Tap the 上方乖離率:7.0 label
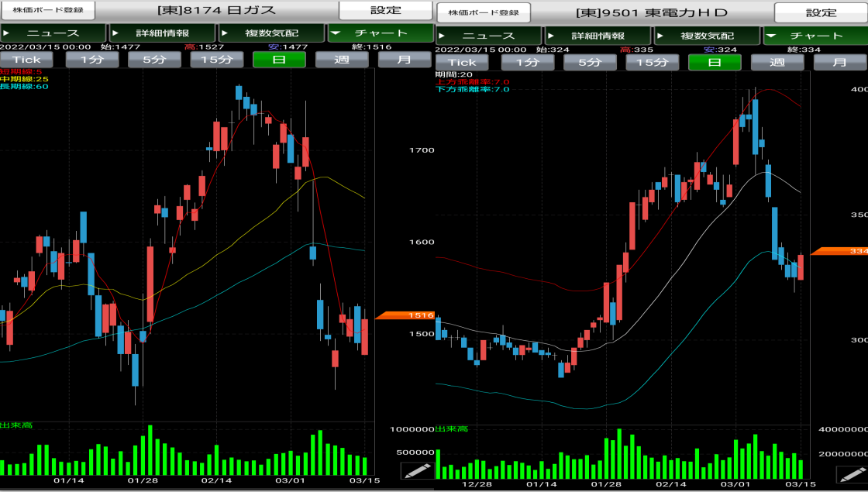The width and height of the screenshot is (868, 492). [473, 82]
